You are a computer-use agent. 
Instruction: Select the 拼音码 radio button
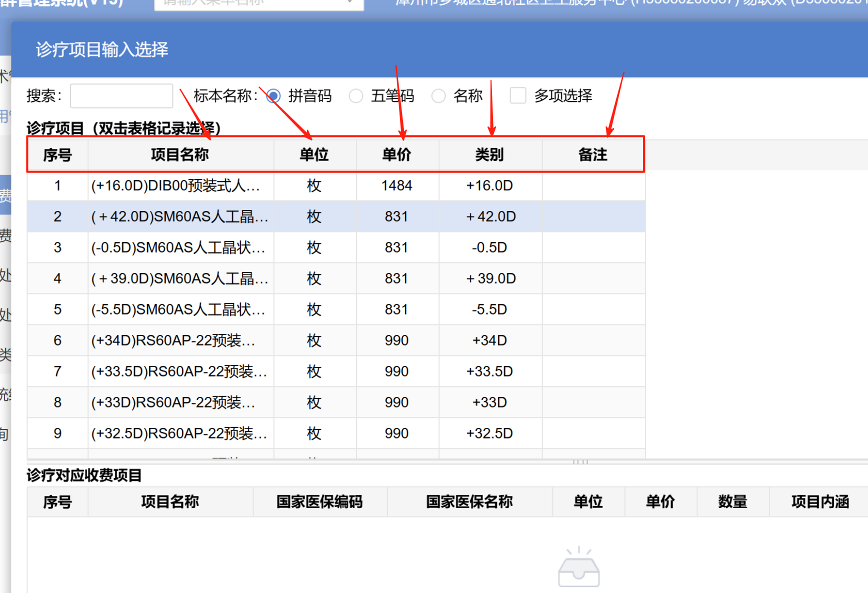273,95
